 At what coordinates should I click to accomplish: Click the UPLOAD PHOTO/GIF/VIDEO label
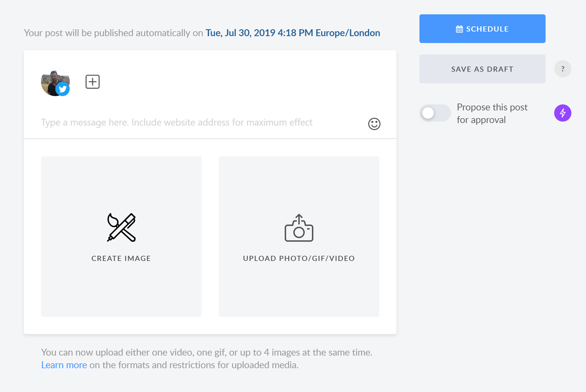point(299,258)
